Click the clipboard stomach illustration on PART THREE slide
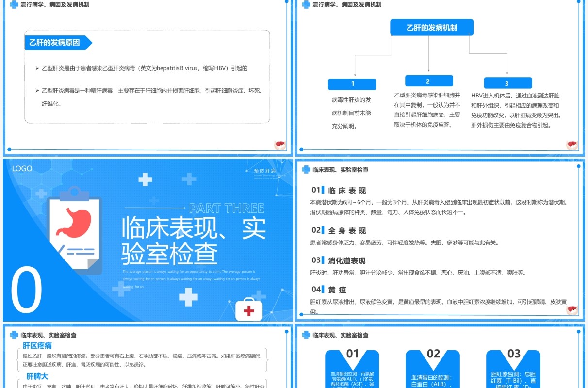The height and width of the screenshot is (388, 588). [75, 230]
